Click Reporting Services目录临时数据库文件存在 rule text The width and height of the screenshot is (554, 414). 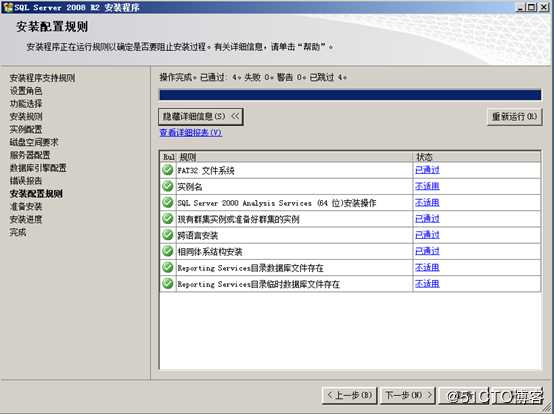point(259,284)
